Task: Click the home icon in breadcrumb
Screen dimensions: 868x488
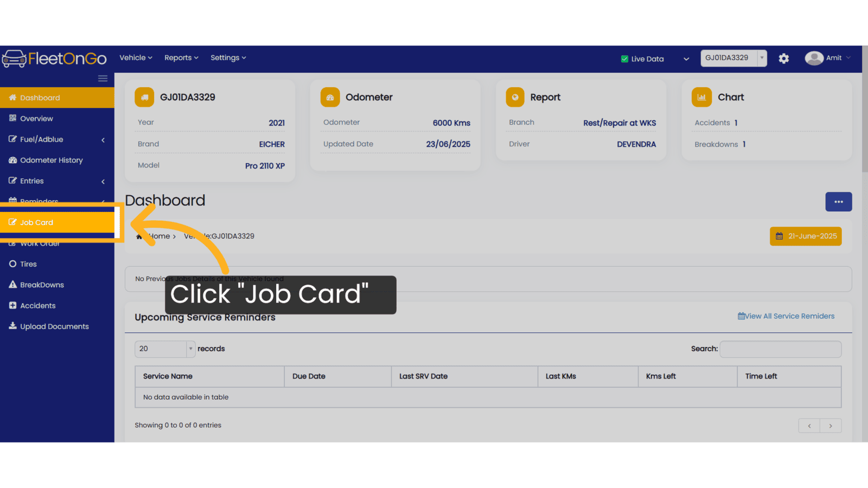Action: click(139, 236)
